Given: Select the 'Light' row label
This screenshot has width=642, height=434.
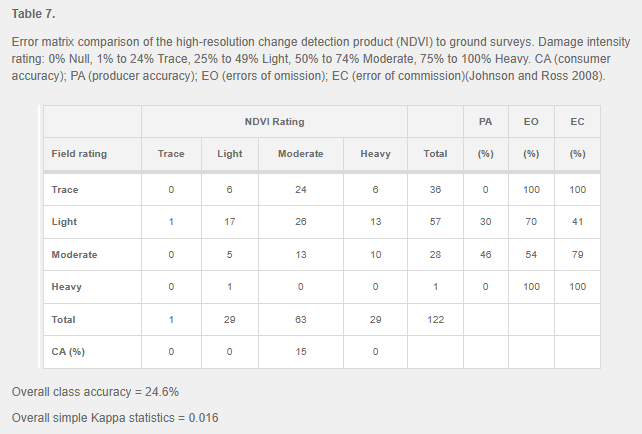Looking at the screenshot, I should (x=65, y=222).
